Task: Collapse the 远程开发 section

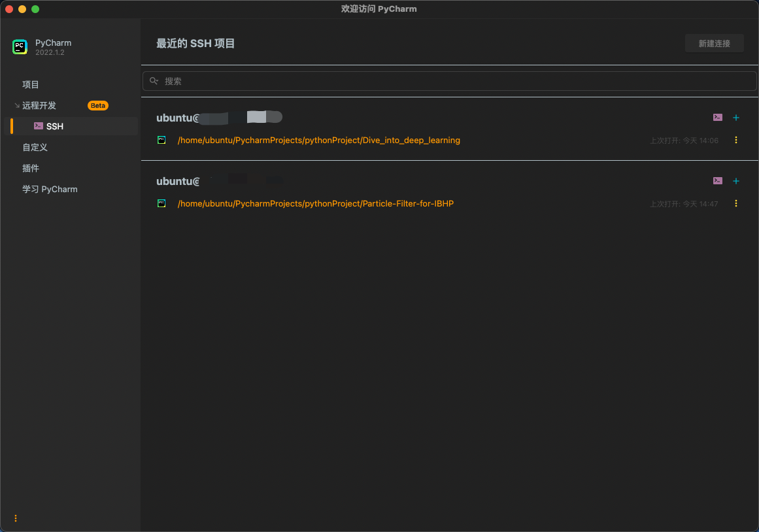Action: [x=17, y=105]
